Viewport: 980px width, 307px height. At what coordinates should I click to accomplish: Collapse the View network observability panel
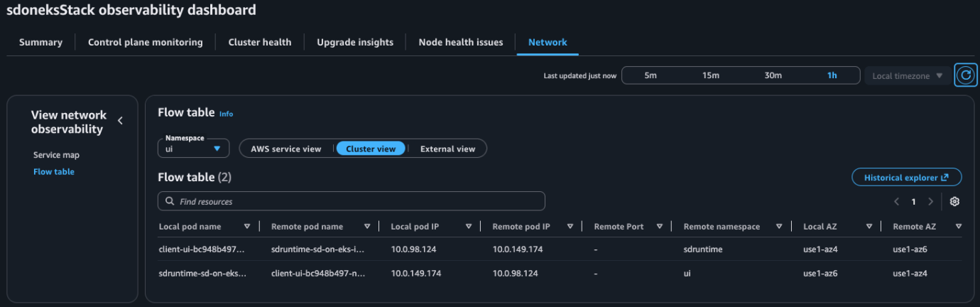pyautogui.click(x=120, y=121)
